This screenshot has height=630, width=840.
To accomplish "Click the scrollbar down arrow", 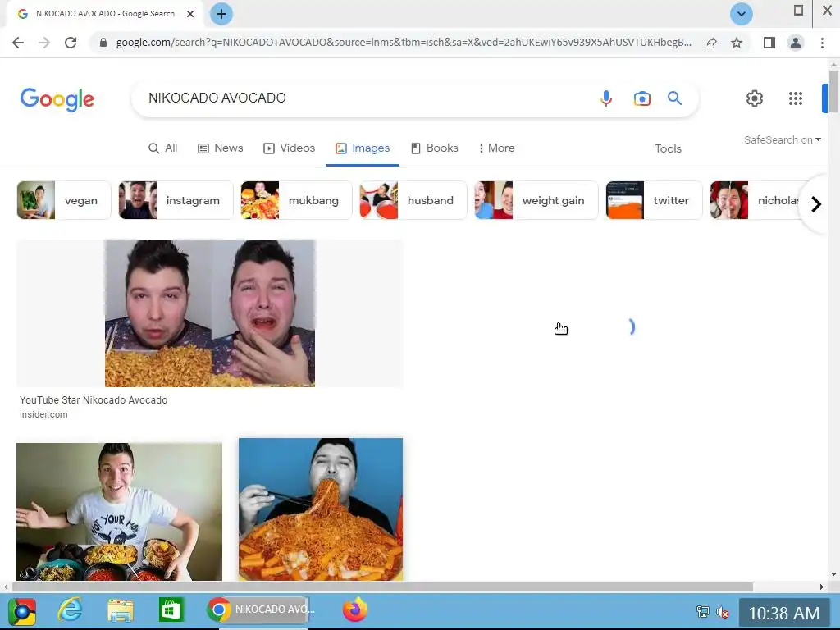I will [833, 574].
